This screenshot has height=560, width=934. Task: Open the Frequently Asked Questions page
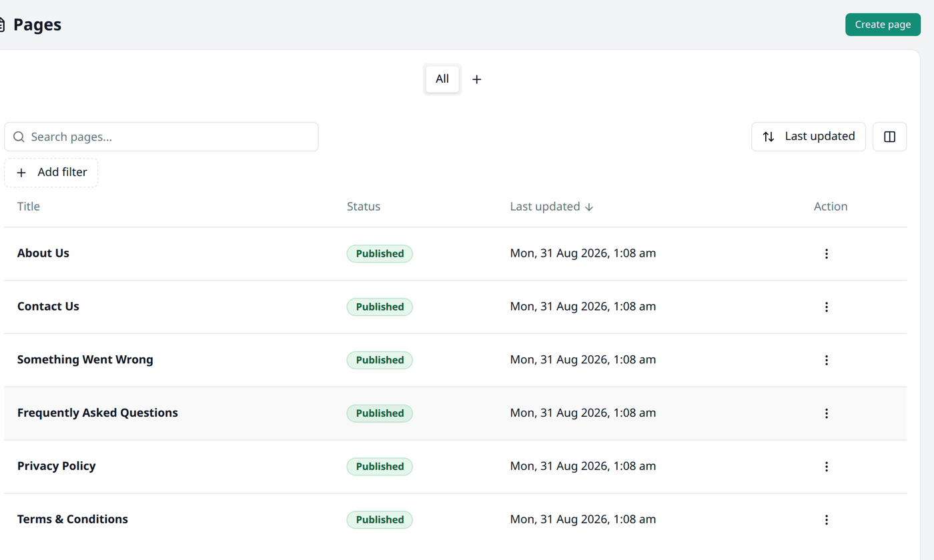click(x=97, y=413)
